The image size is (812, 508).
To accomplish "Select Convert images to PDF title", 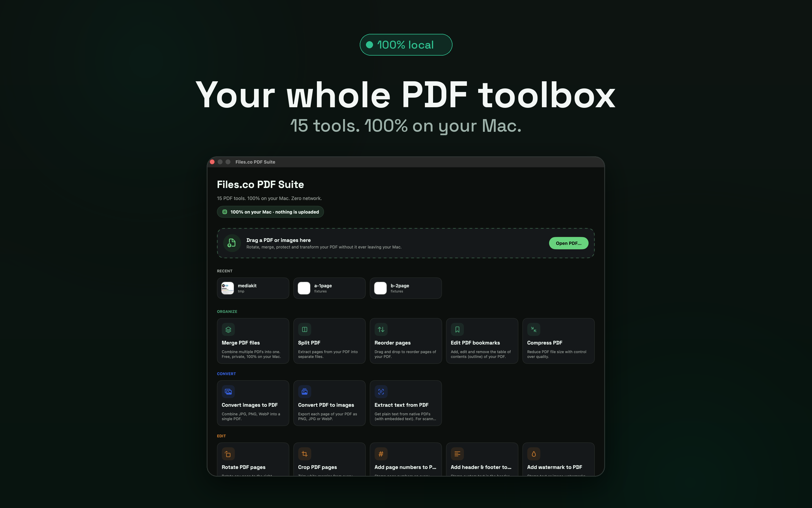I will point(250,405).
